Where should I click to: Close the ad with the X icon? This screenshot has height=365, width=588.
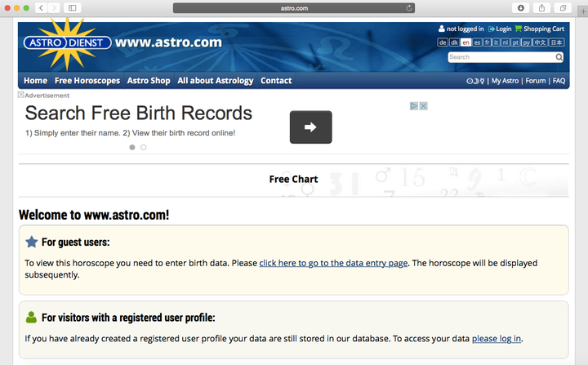click(423, 106)
